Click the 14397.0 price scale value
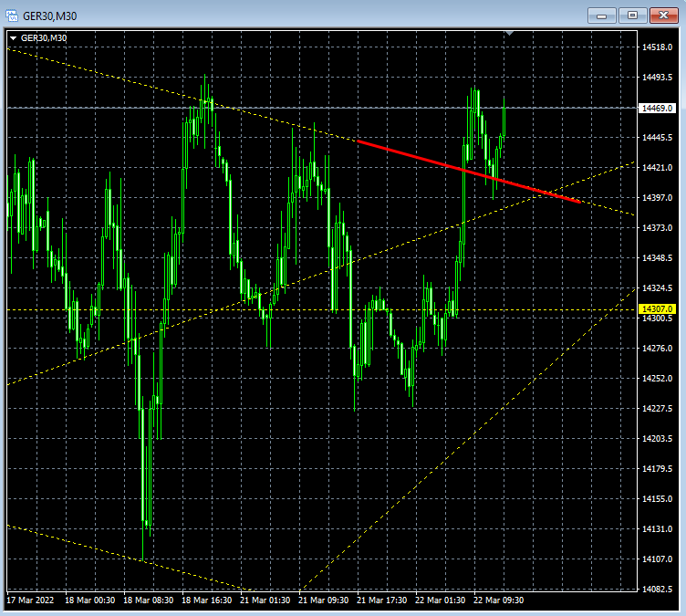686x616 pixels. coord(657,198)
